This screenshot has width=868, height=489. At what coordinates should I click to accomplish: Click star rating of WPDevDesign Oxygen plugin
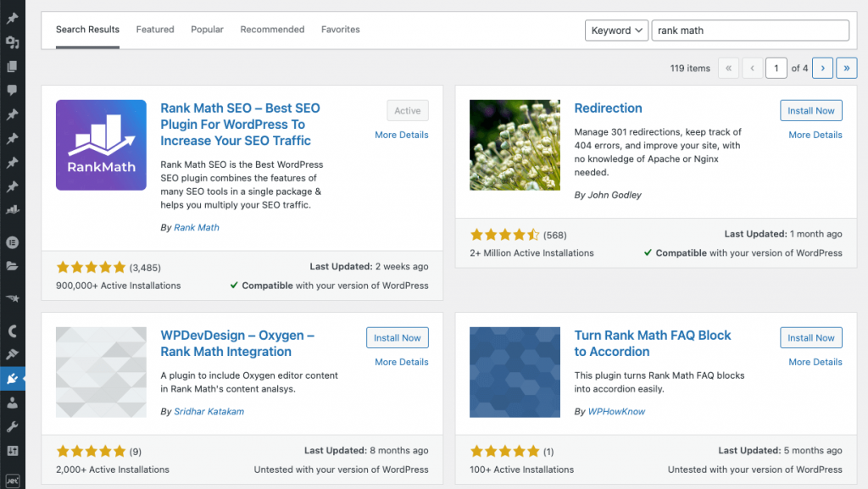[x=92, y=452]
